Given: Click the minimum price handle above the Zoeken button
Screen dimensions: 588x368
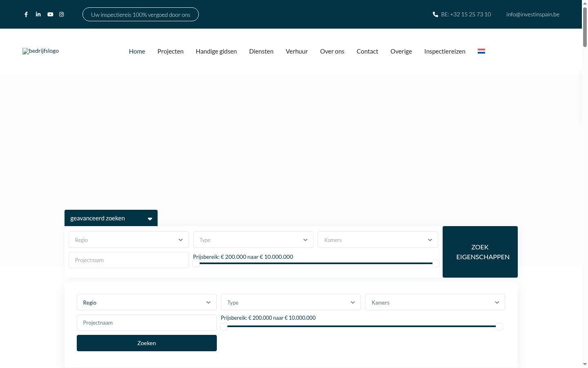Looking at the screenshot, I should click(224, 326).
